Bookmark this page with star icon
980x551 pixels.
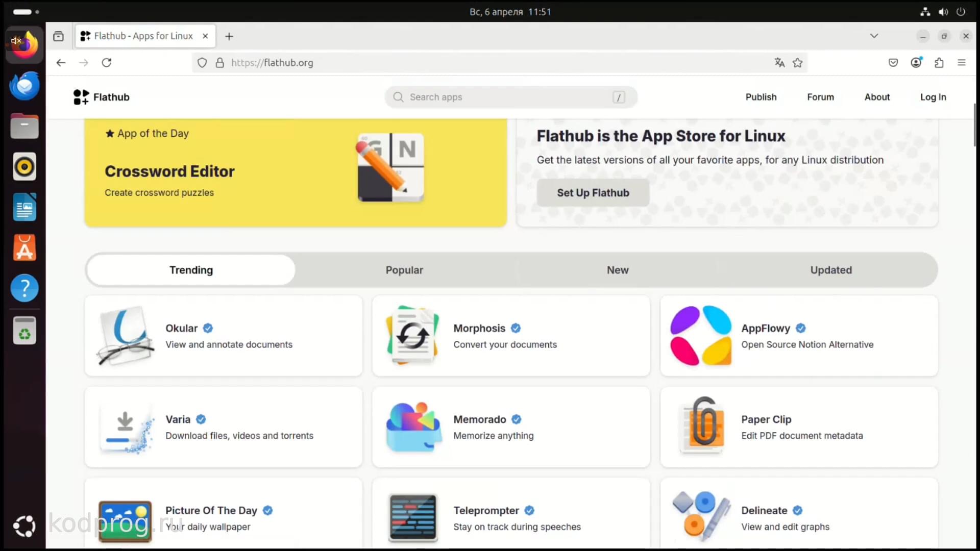click(x=798, y=63)
